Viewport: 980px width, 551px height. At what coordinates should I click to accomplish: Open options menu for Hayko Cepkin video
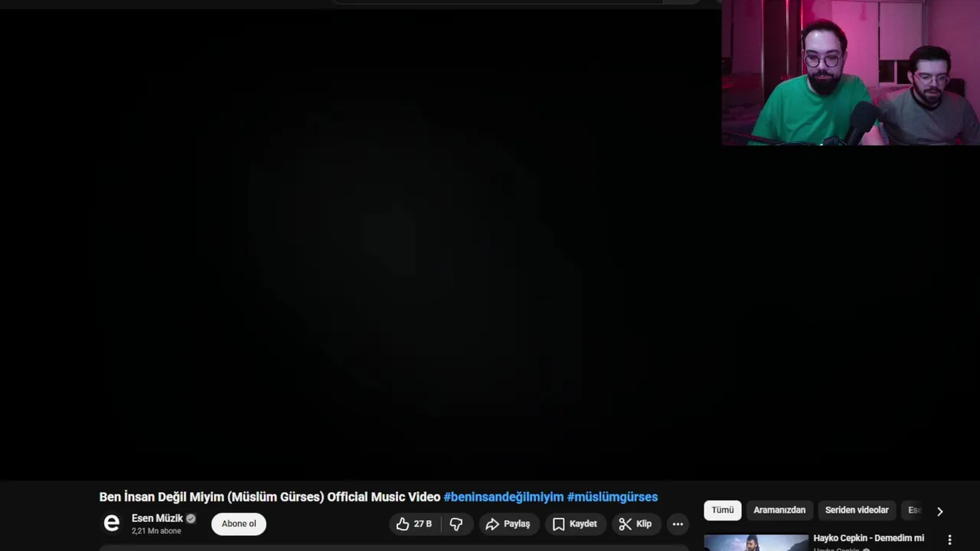[949, 540]
